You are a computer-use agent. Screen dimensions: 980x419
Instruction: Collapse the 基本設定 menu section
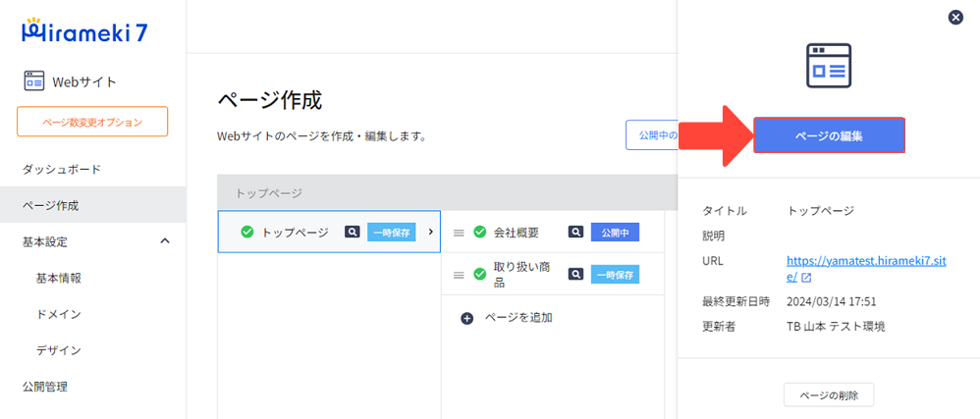coord(165,241)
